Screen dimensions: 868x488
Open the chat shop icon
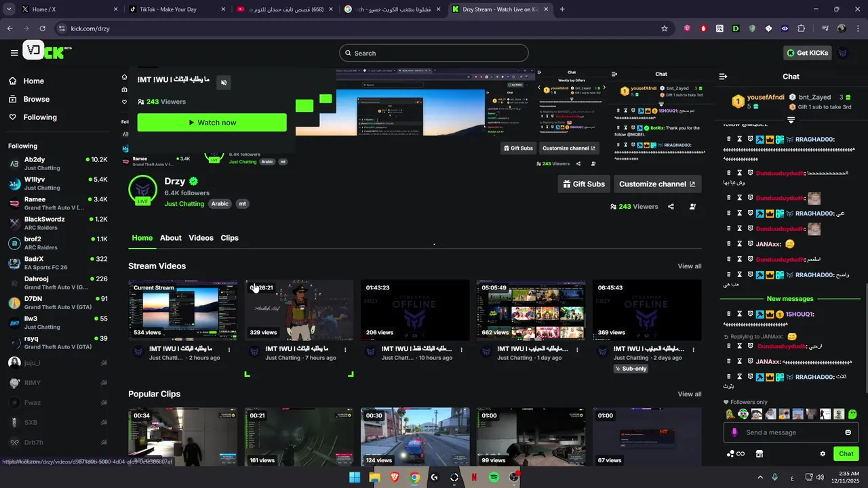click(759, 454)
